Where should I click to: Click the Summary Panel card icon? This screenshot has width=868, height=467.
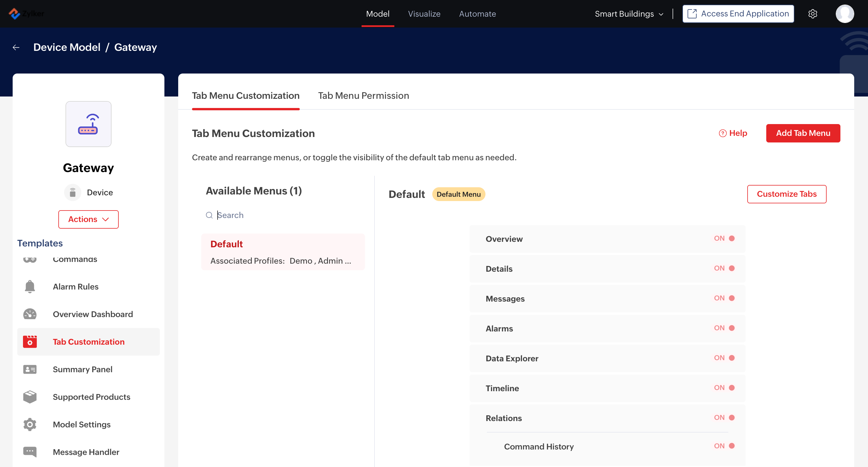(30, 369)
